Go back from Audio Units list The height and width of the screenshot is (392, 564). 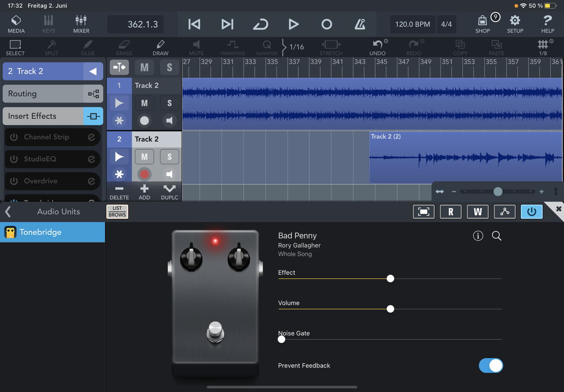click(8, 212)
